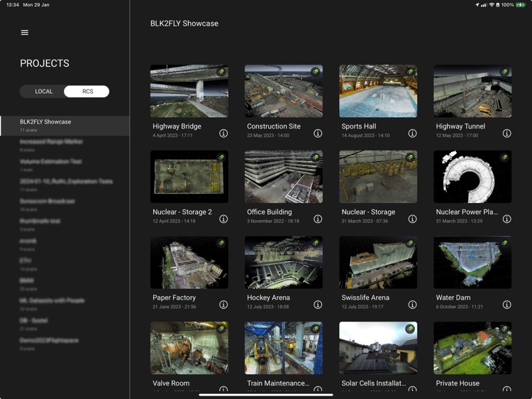Image resolution: width=532 pixels, height=399 pixels.
Task: Open info for Sports Hall scan
Action: (412, 133)
